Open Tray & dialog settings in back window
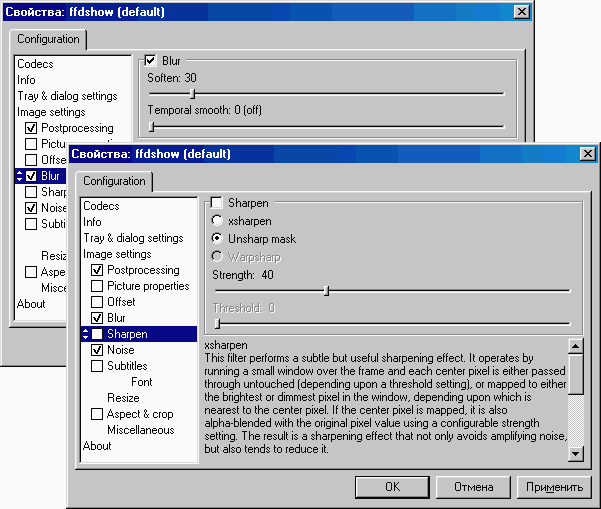The height and width of the screenshot is (509, 601). [x=67, y=96]
